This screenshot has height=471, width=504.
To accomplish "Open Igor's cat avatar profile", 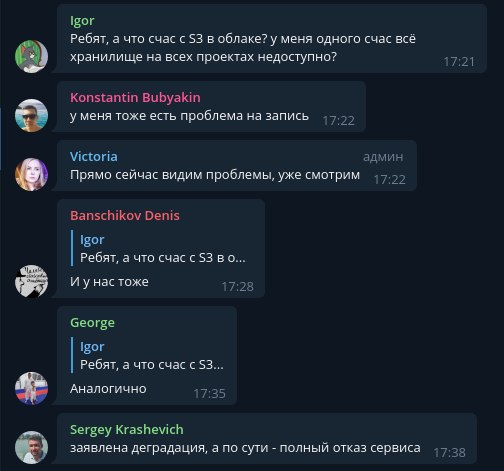I will coord(31,56).
